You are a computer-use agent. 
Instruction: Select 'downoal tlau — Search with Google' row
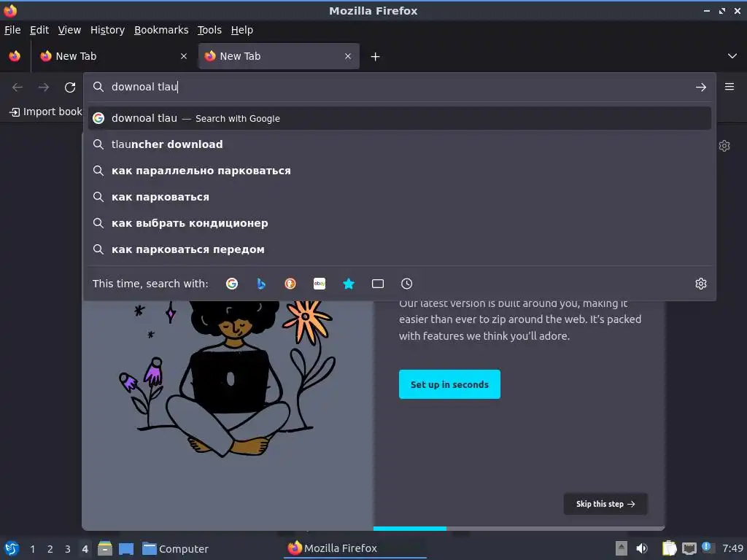(399, 118)
